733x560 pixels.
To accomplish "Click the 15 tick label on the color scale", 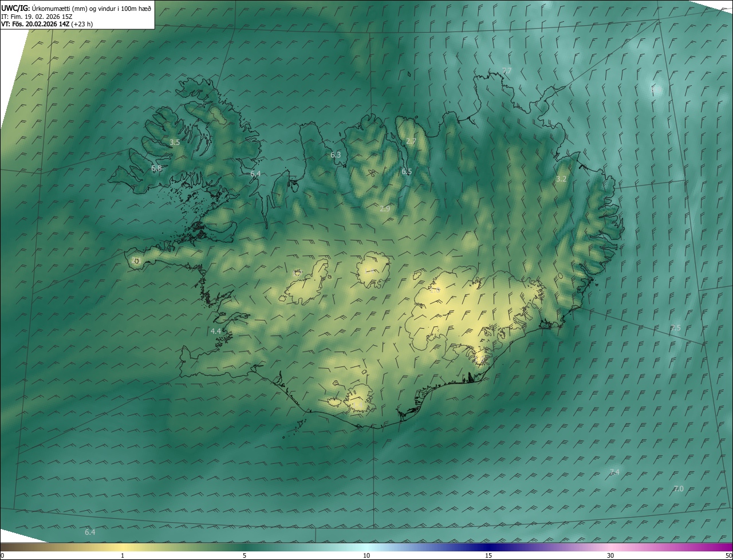I will click(488, 555).
